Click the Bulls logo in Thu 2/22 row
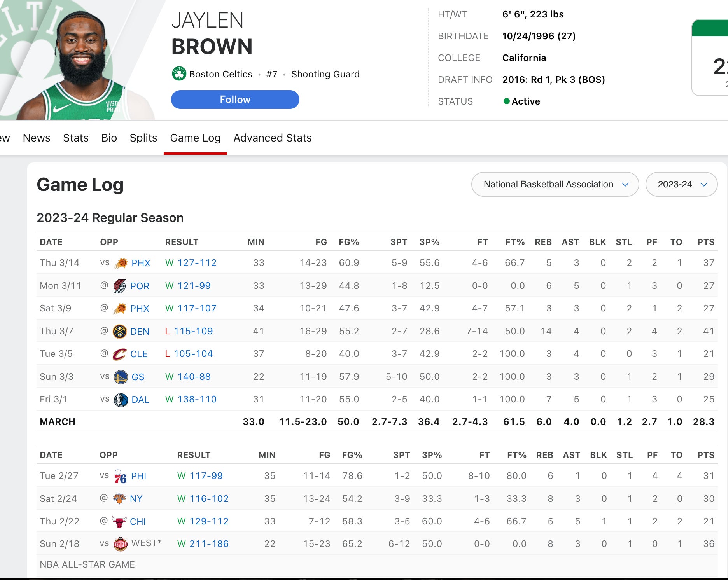Viewport: 728px width, 580px height. click(119, 522)
